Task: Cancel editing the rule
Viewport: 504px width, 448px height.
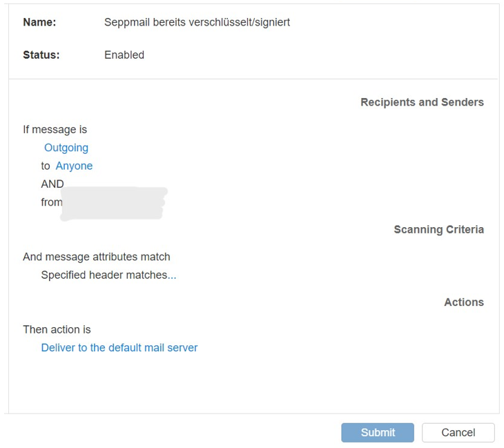Action: 458,433
